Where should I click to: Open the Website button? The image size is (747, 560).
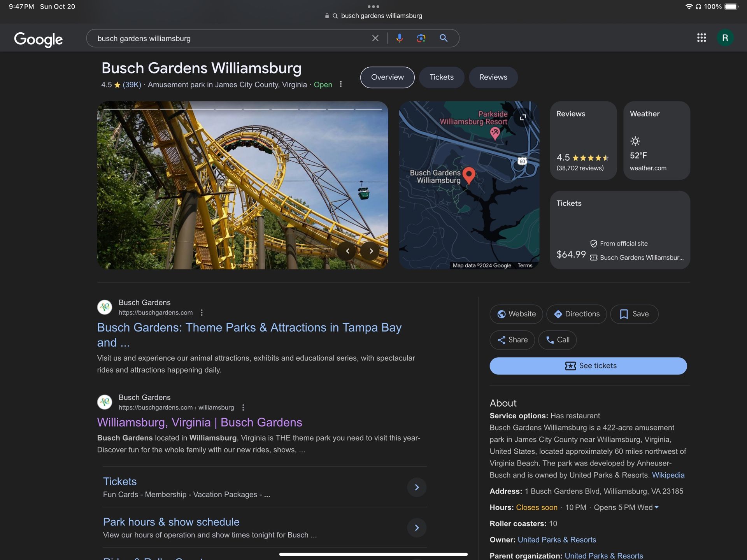coord(516,314)
